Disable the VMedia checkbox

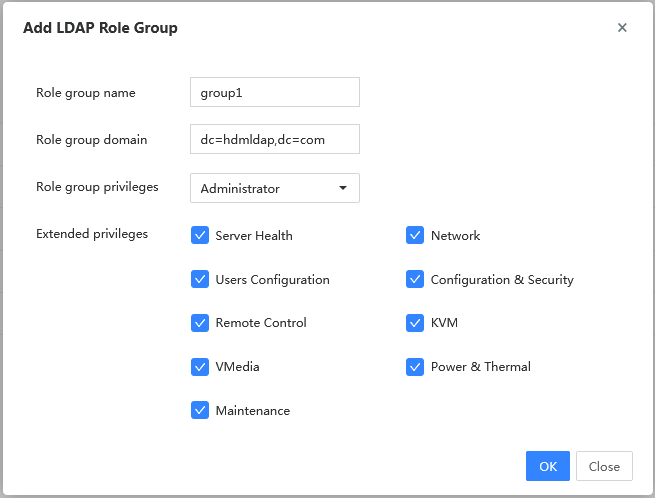point(200,367)
